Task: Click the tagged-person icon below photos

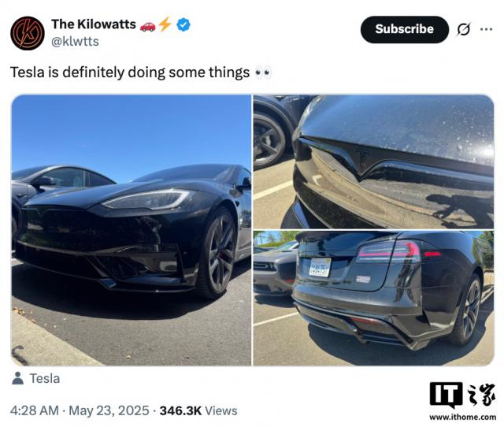Action: [18, 379]
